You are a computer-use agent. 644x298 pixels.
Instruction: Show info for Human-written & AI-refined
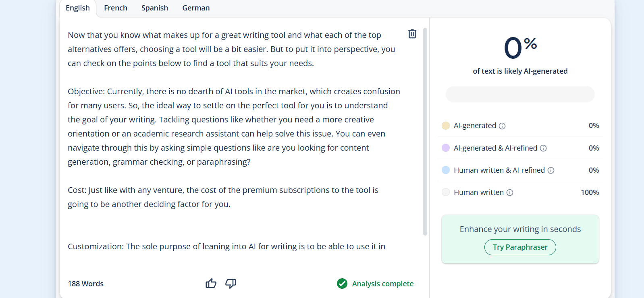click(x=551, y=170)
